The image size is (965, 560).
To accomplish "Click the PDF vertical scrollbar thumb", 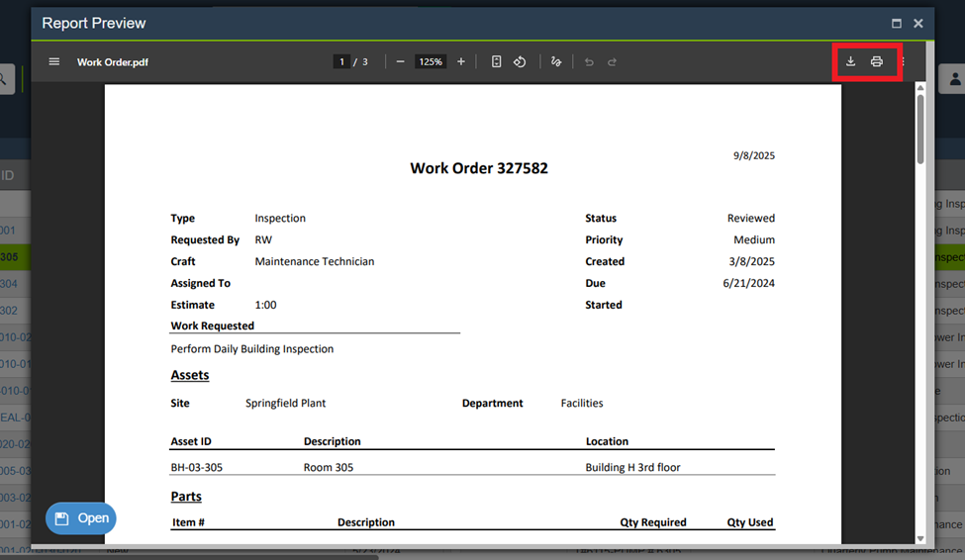I will (x=920, y=129).
